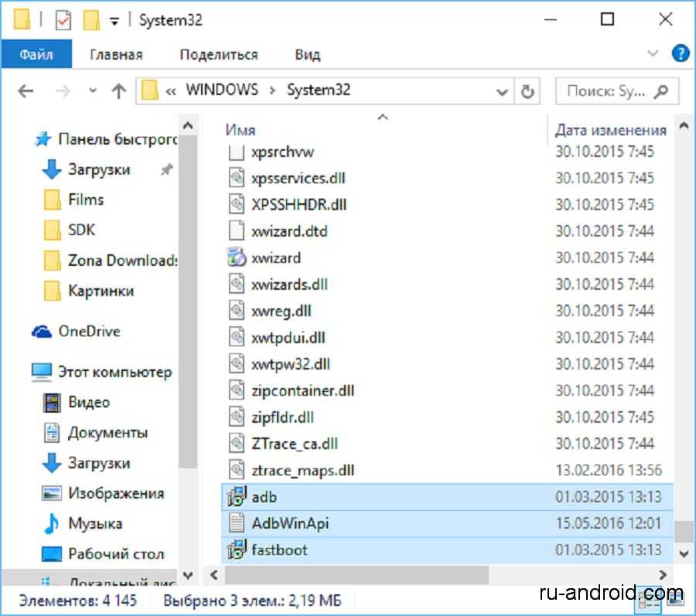Open Quick Access Toolbar customize dropdown
This screenshot has height=616, width=696.
click(114, 21)
